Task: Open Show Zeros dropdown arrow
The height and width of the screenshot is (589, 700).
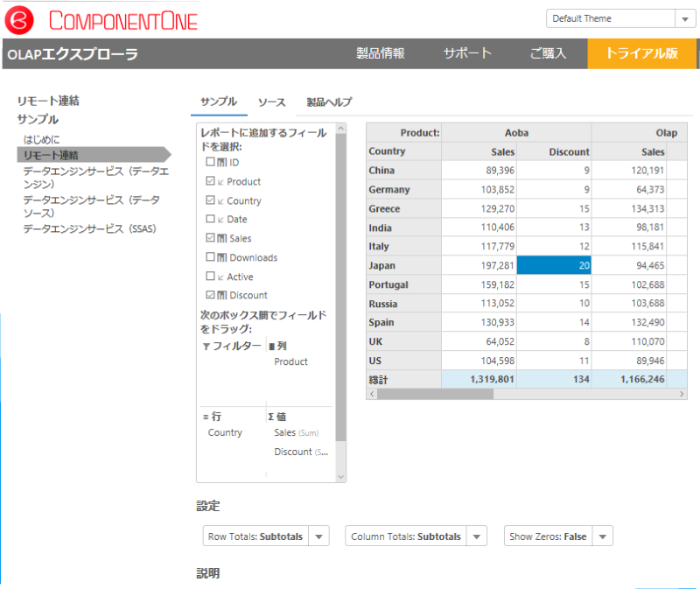Action: [603, 536]
